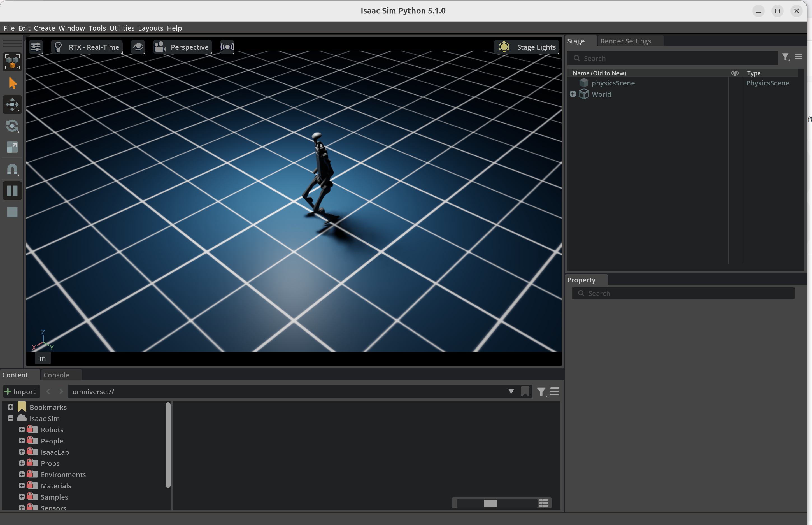The height and width of the screenshot is (525, 812).
Task: Expand the World prim in the Stage tree
Action: (573, 94)
